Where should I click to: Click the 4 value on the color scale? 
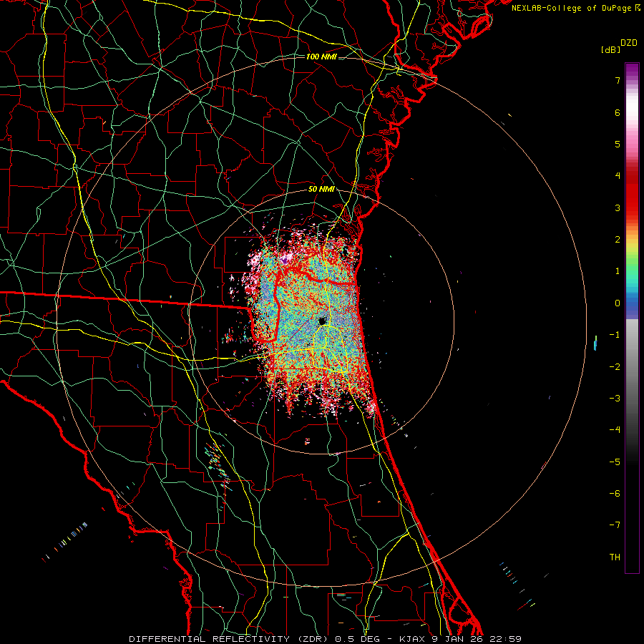[618, 176]
